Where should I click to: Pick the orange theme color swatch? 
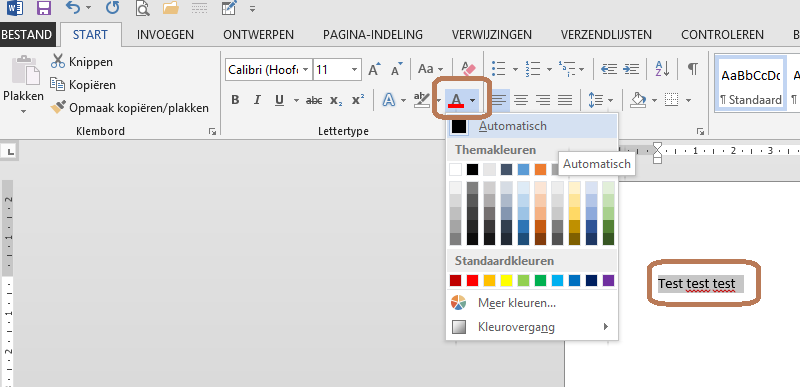point(540,169)
